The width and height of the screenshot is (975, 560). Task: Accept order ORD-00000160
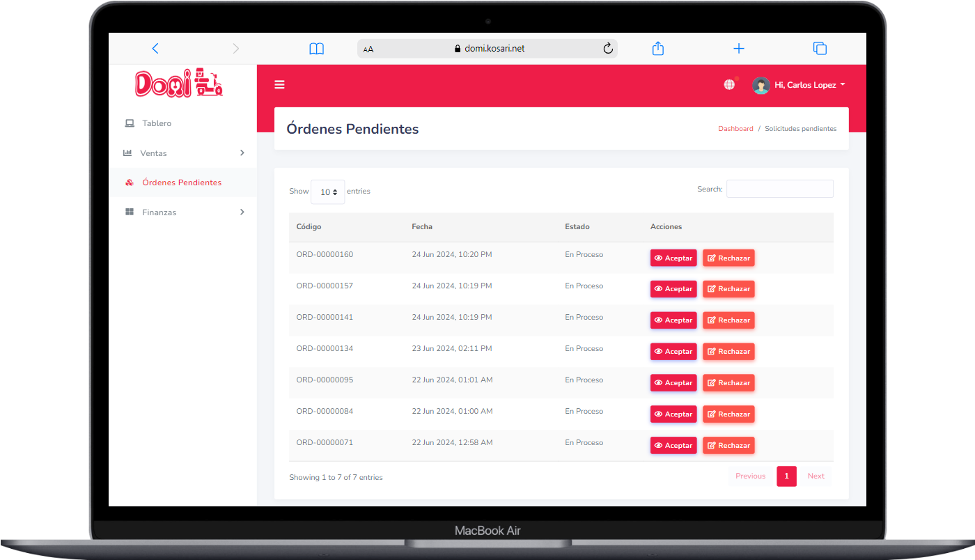pyautogui.click(x=673, y=258)
